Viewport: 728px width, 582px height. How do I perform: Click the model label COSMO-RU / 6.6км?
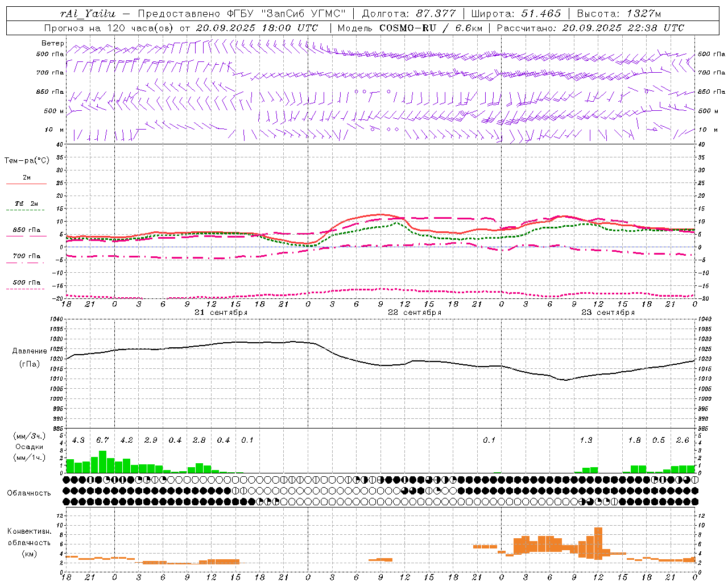432,28
